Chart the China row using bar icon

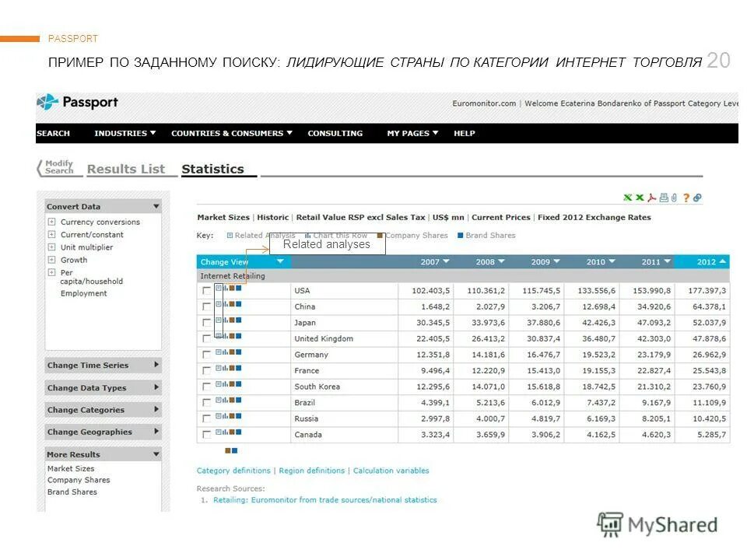tap(226, 304)
